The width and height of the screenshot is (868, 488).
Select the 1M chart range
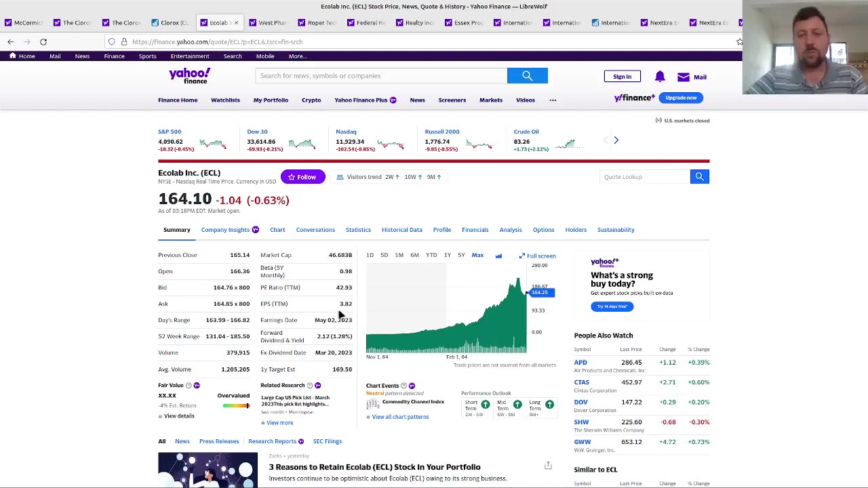399,256
